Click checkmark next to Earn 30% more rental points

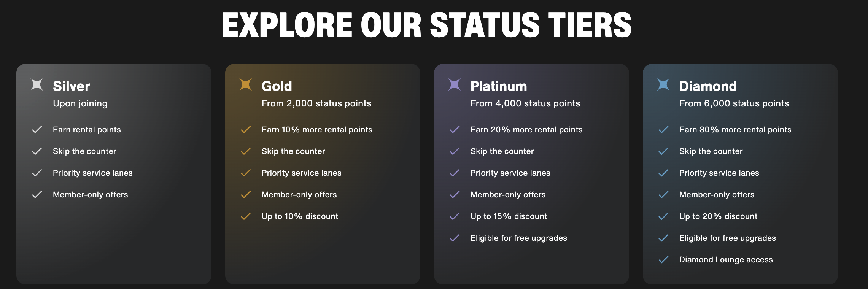(x=663, y=130)
